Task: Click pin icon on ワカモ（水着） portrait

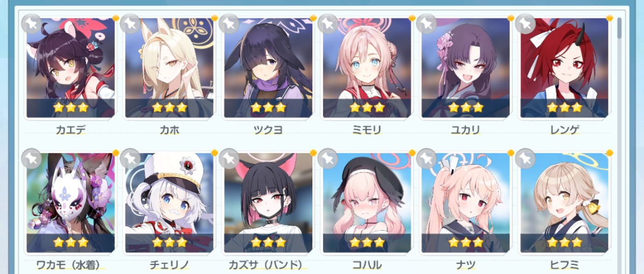Action: [31, 158]
